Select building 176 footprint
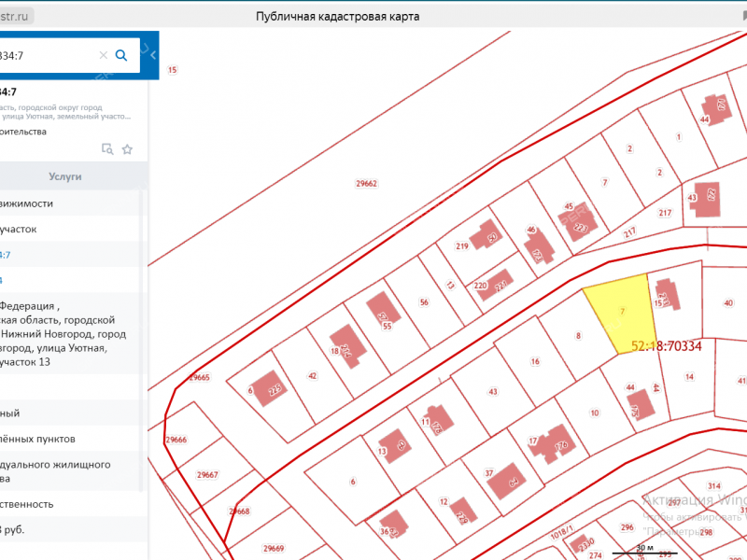 click(557, 443)
